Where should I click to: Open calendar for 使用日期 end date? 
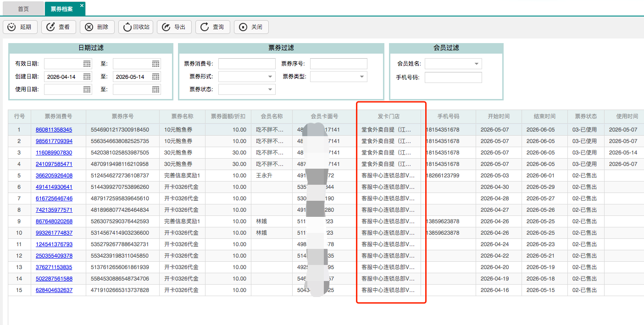tap(156, 89)
